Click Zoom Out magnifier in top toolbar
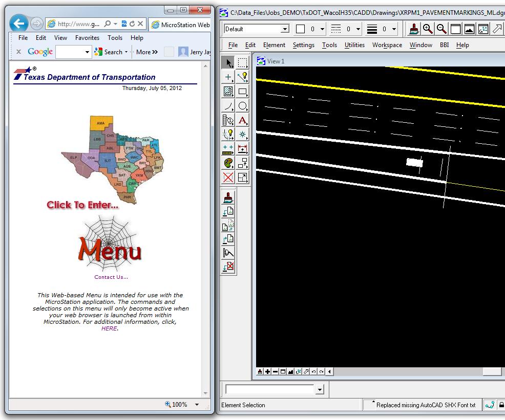The height and width of the screenshot is (420, 505). click(441, 29)
